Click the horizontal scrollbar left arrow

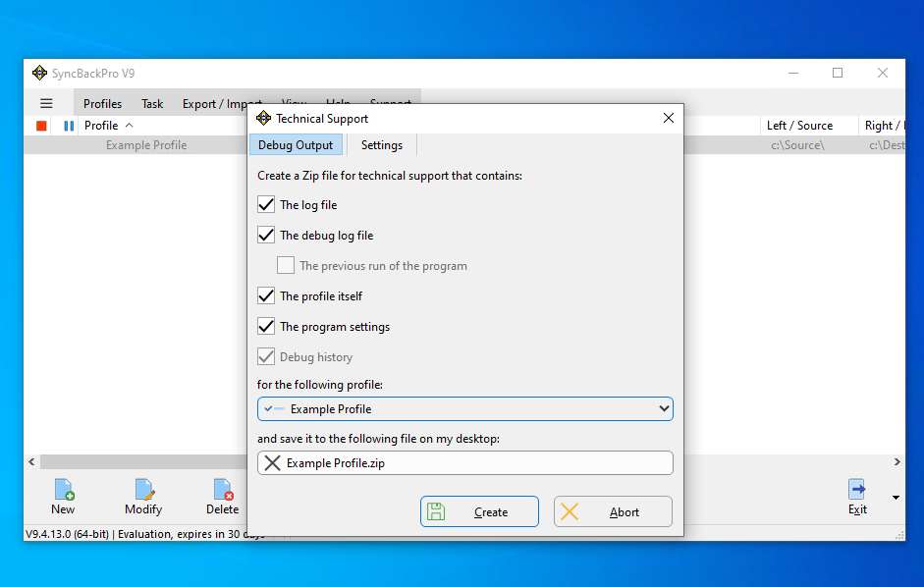point(31,462)
